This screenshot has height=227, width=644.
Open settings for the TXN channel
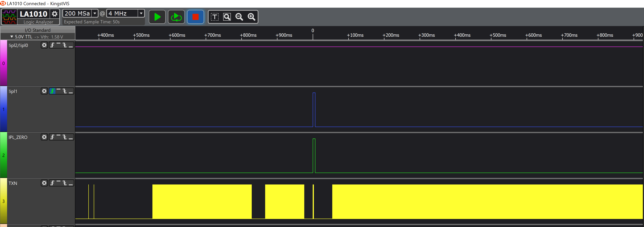point(44,183)
